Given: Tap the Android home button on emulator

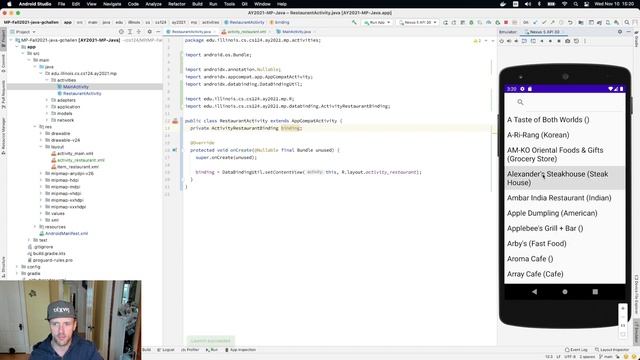Looking at the screenshot, I should pyautogui.click(x=565, y=292).
